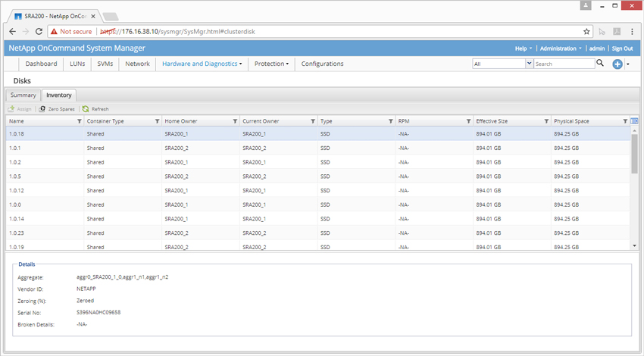Click the RPM column filter icon
Screen dimensions: 644x356
pyautogui.click(x=468, y=121)
